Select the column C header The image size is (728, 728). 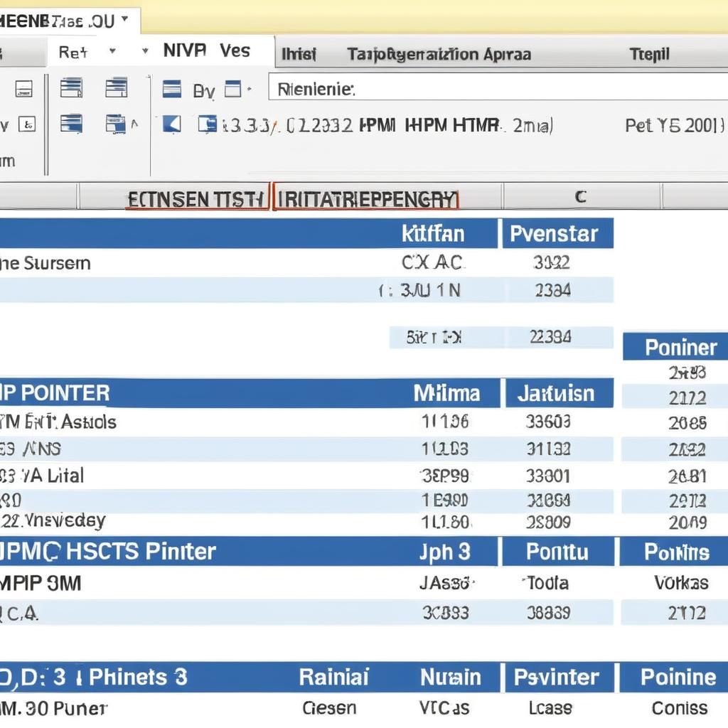pos(580,197)
